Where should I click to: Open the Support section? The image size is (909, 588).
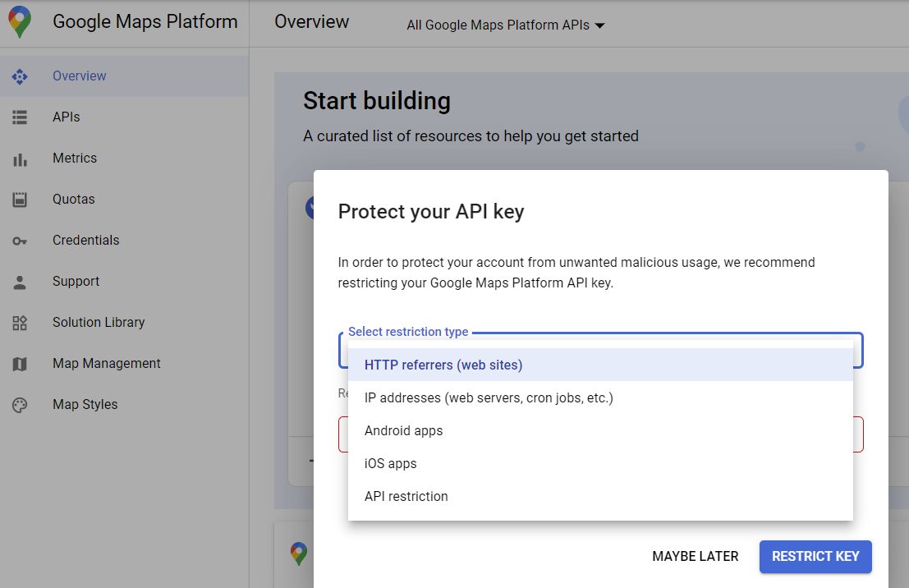(x=125, y=282)
